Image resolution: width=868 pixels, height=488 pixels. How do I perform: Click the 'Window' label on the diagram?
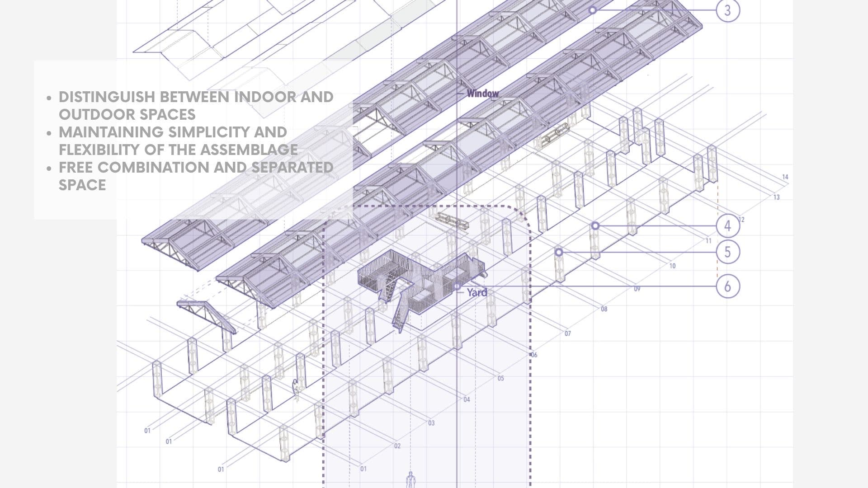[x=483, y=94]
